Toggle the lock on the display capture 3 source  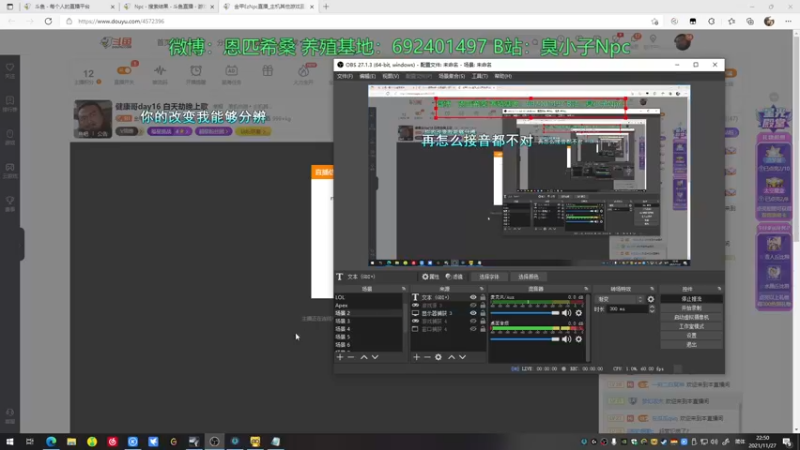tap(483, 313)
